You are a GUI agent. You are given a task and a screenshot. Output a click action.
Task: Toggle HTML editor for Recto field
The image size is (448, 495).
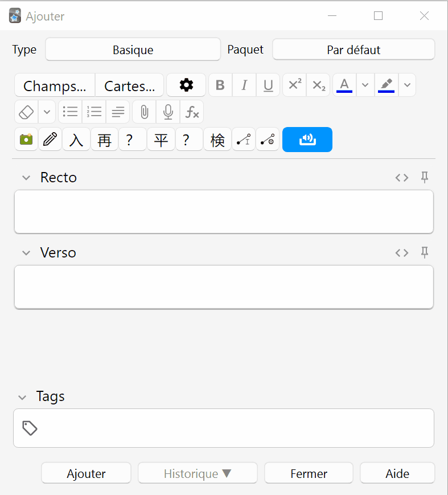[402, 178]
